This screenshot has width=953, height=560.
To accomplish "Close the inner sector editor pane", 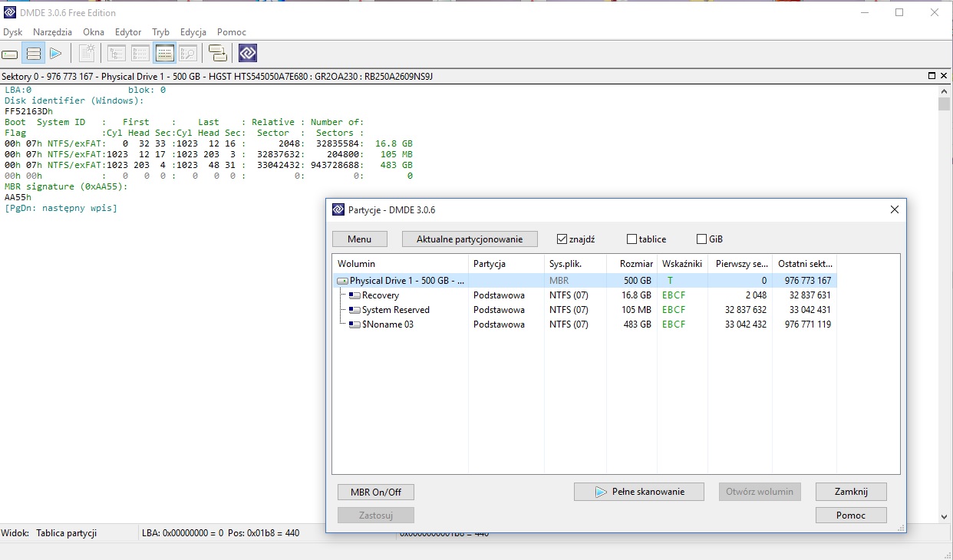I will point(945,76).
